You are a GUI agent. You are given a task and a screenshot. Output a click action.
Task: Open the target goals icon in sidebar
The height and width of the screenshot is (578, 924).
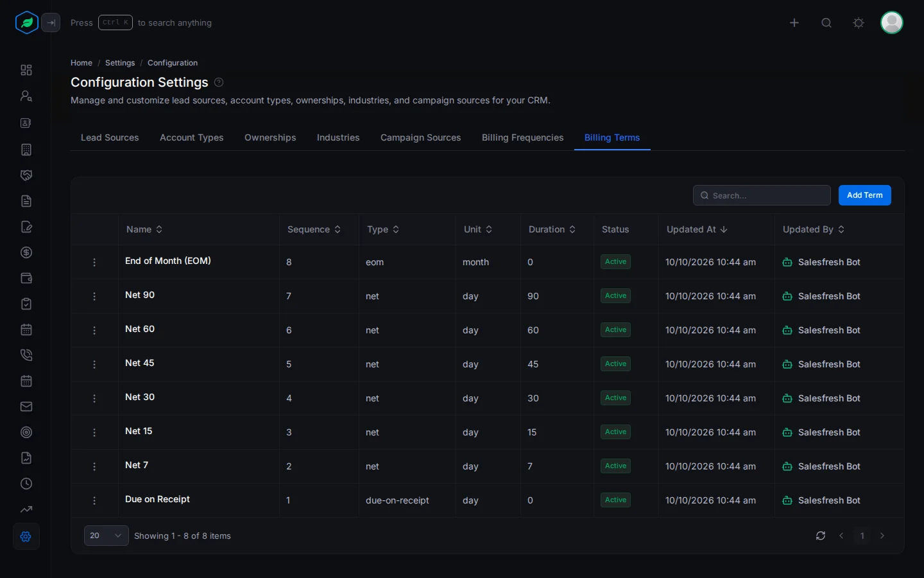pyautogui.click(x=26, y=432)
